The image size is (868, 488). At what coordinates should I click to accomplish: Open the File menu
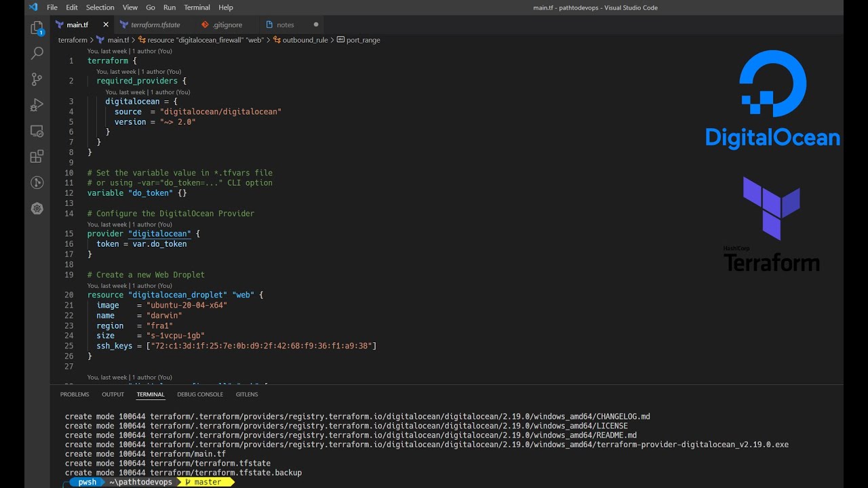(x=52, y=7)
